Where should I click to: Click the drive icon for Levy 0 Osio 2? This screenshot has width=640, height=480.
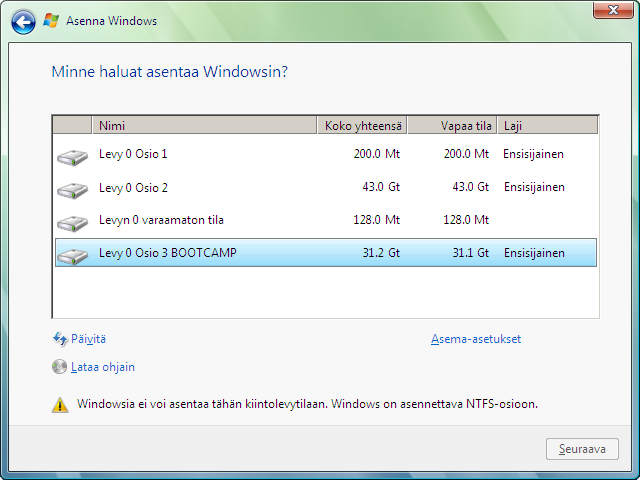click(x=73, y=190)
